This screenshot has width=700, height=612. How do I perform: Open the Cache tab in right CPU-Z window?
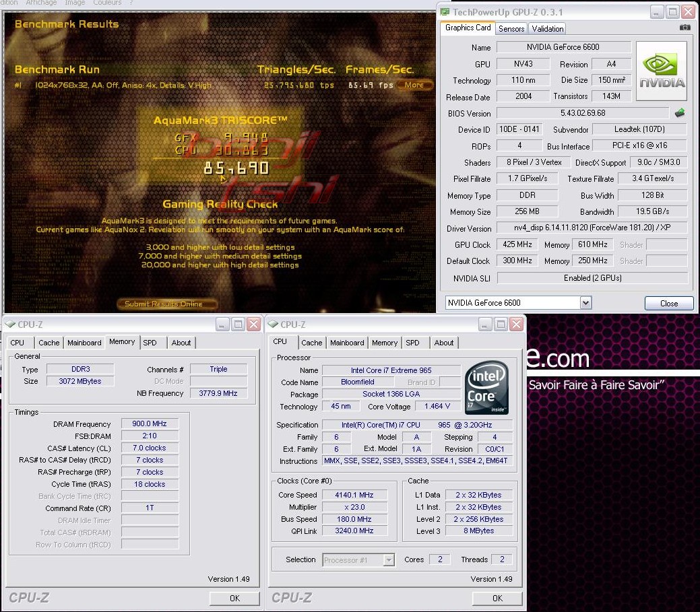pyautogui.click(x=312, y=343)
